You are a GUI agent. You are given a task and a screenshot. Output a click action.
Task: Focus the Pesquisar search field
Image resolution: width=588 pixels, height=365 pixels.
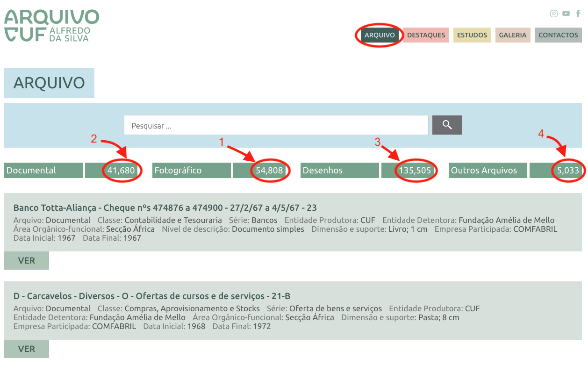click(x=276, y=125)
